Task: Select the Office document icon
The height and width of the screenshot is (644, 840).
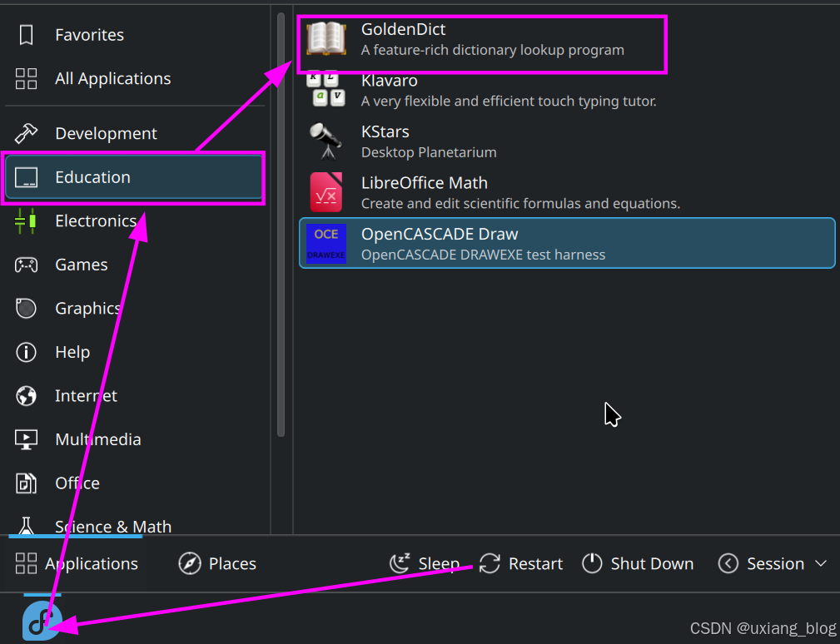Action: click(x=26, y=483)
